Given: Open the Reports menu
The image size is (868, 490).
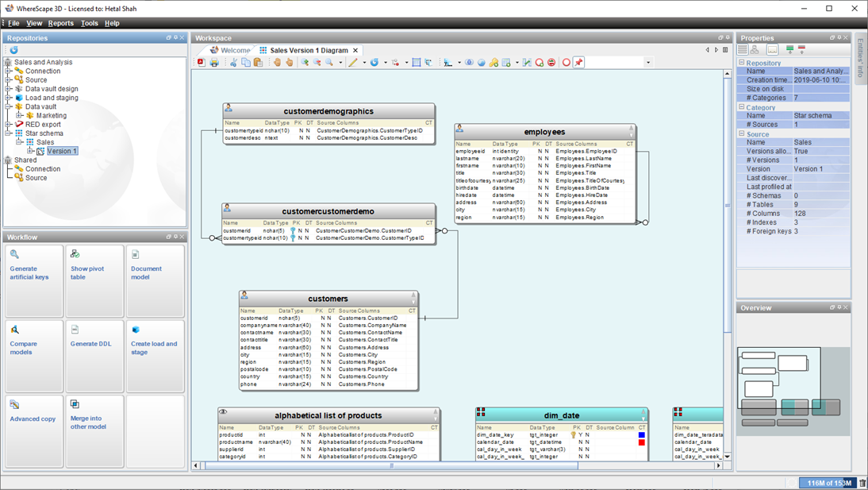Looking at the screenshot, I should pyautogui.click(x=60, y=23).
